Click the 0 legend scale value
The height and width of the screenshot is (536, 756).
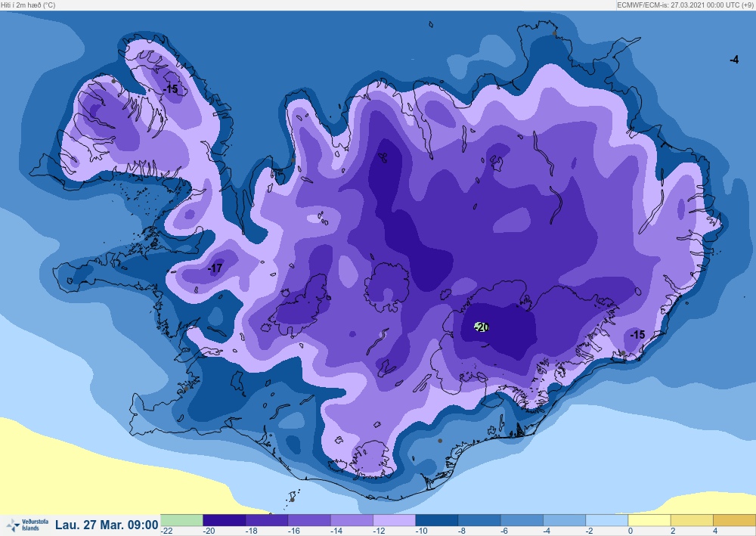[x=631, y=531]
